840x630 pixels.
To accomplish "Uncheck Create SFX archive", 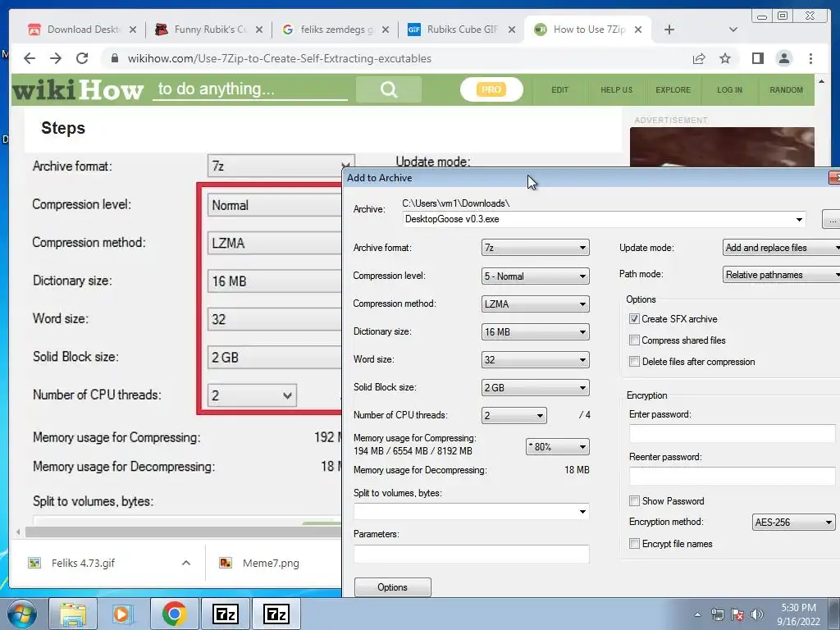I will [x=634, y=319].
